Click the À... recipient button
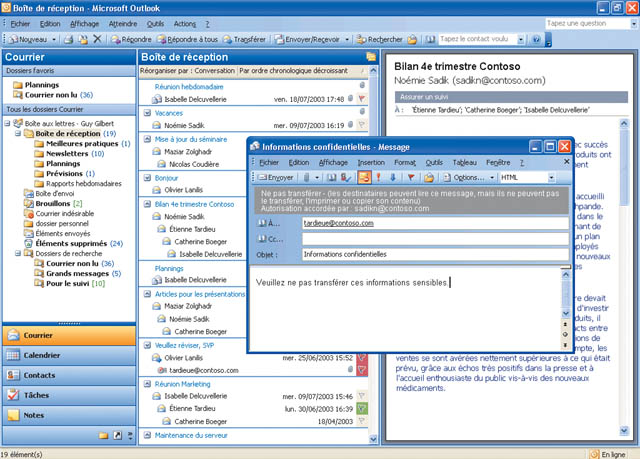The width and height of the screenshot is (640, 459). pos(270,223)
